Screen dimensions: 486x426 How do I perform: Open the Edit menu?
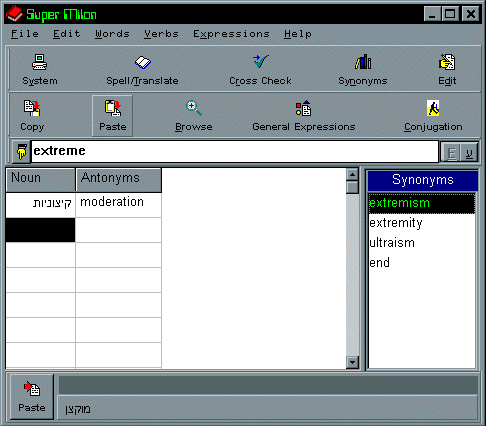(67, 34)
